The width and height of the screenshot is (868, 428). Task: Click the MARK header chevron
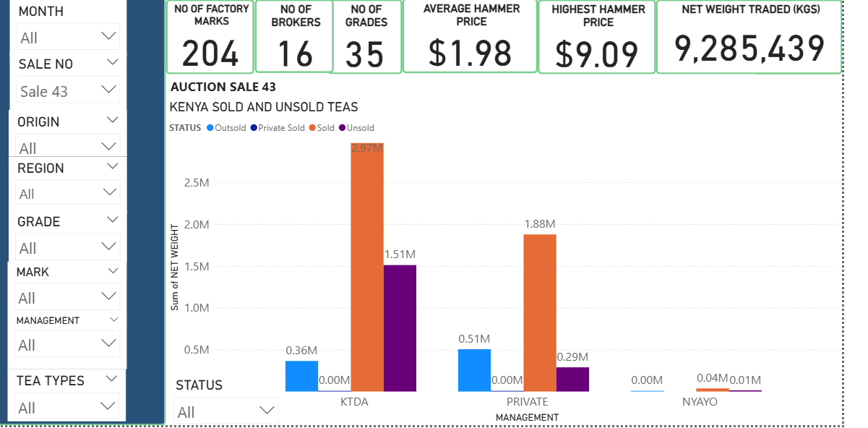(113, 271)
